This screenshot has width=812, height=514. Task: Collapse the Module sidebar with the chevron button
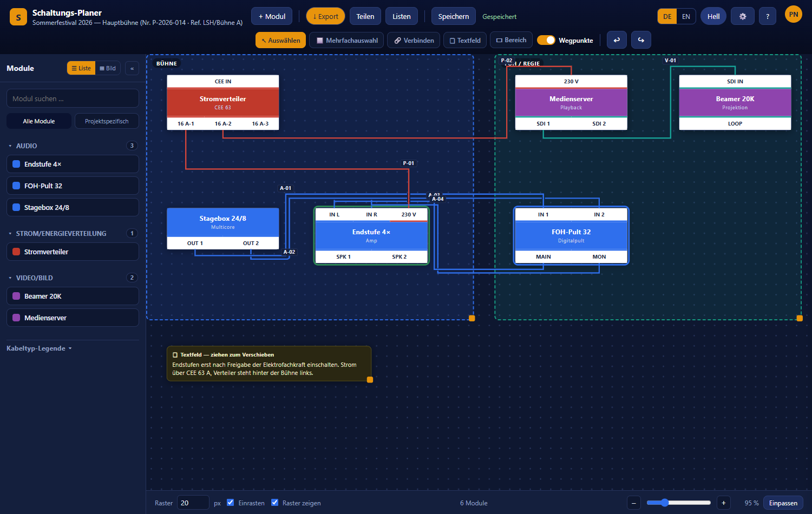[x=132, y=68]
